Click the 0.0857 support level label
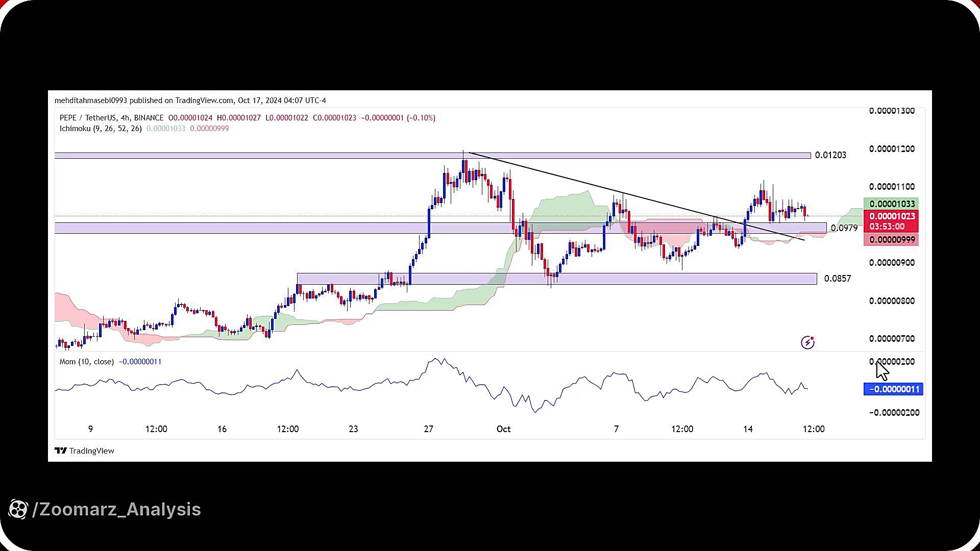980x551 pixels. point(838,279)
